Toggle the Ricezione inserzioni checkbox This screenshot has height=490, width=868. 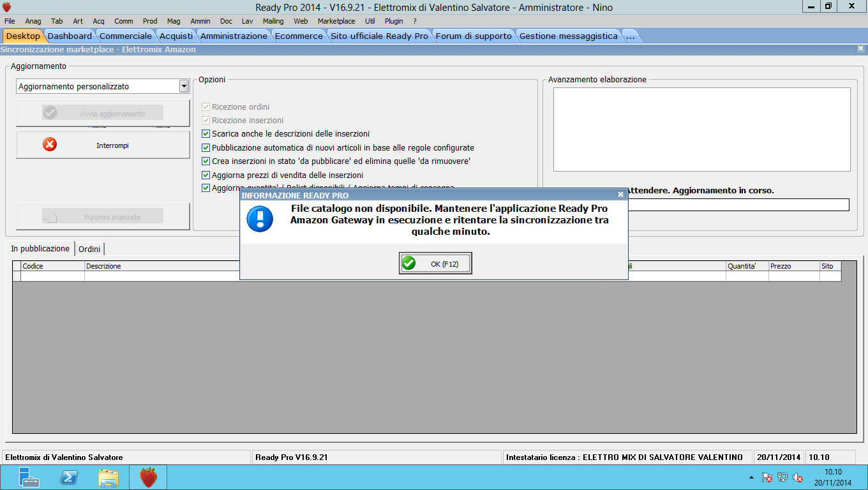click(206, 121)
